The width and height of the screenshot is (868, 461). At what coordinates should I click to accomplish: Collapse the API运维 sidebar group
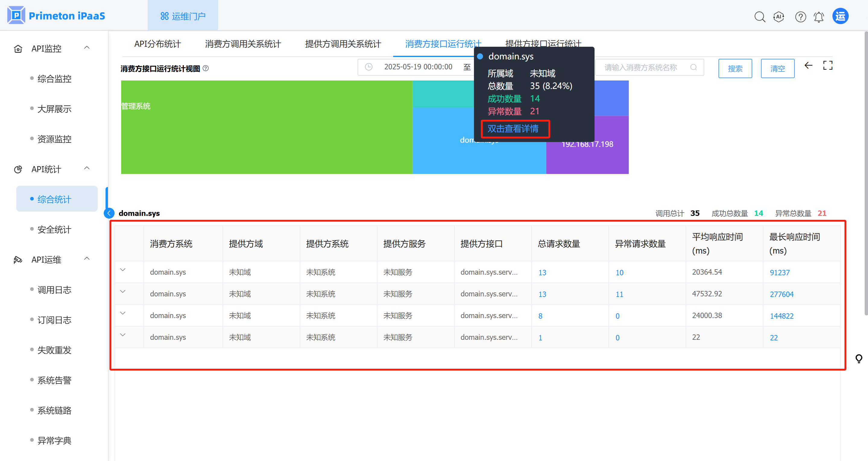point(87,259)
